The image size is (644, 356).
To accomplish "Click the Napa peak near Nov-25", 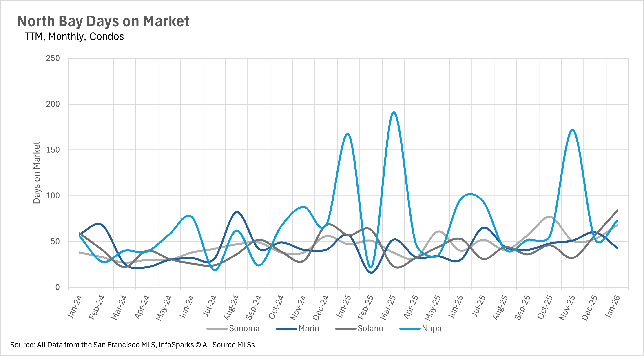I will tap(573, 130).
